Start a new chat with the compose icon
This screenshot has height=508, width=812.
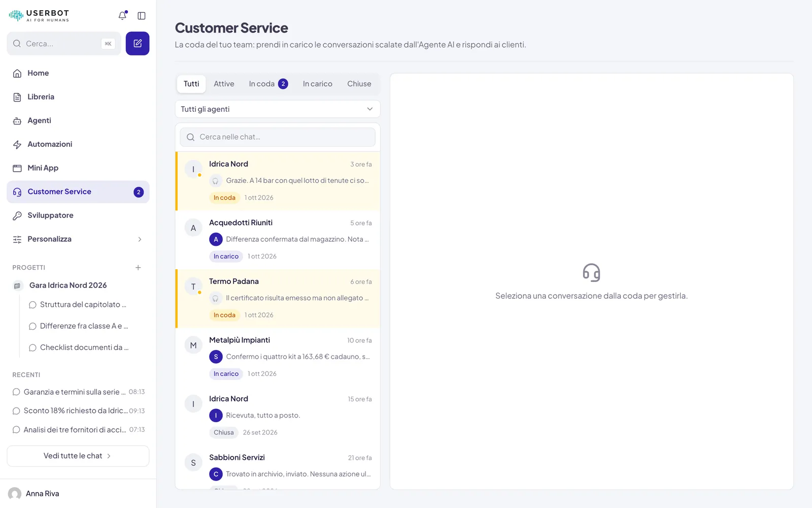point(138,44)
